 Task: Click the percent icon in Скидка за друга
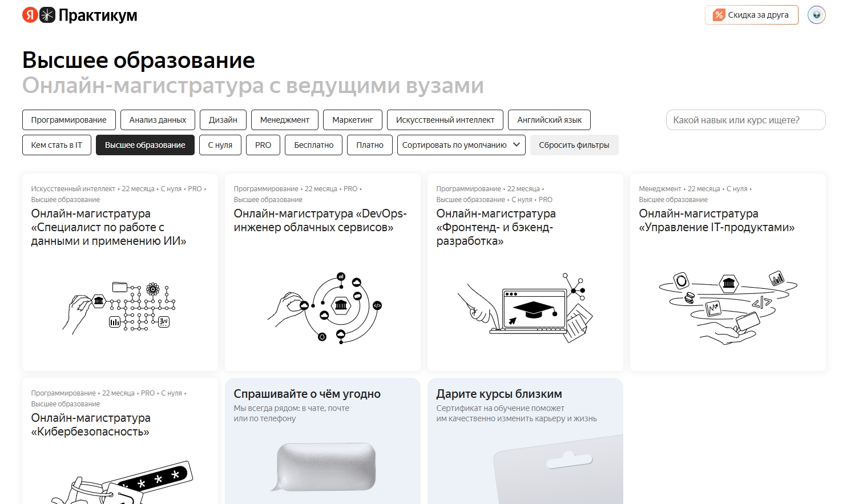coord(719,15)
